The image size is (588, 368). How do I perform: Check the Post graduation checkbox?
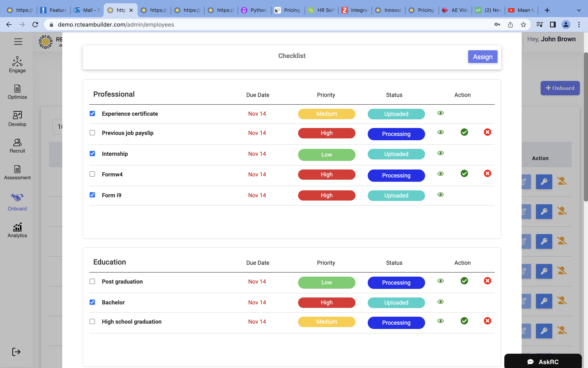(92, 281)
